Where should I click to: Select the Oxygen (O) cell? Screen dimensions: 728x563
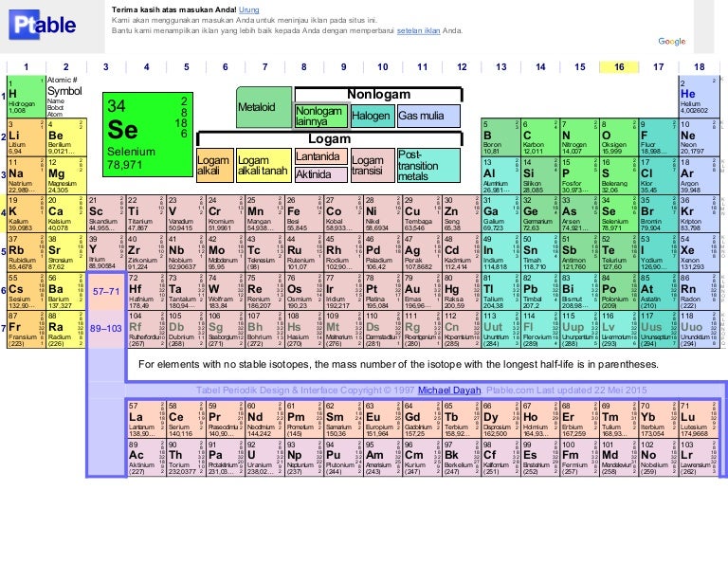(x=619, y=137)
